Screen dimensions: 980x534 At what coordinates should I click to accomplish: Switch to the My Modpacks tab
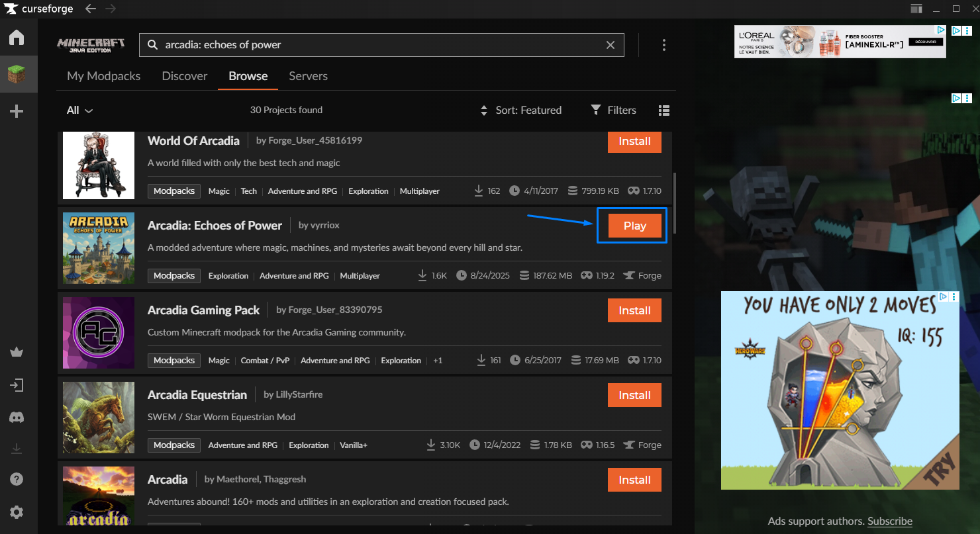(x=103, y=76)
